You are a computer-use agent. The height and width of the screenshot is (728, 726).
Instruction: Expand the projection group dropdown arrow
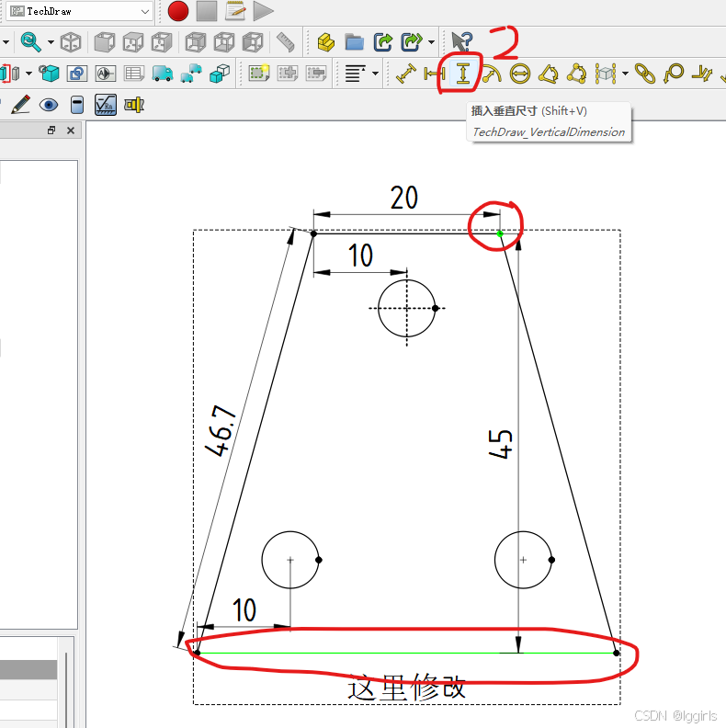pyautogui.click(x=28, y=74)
